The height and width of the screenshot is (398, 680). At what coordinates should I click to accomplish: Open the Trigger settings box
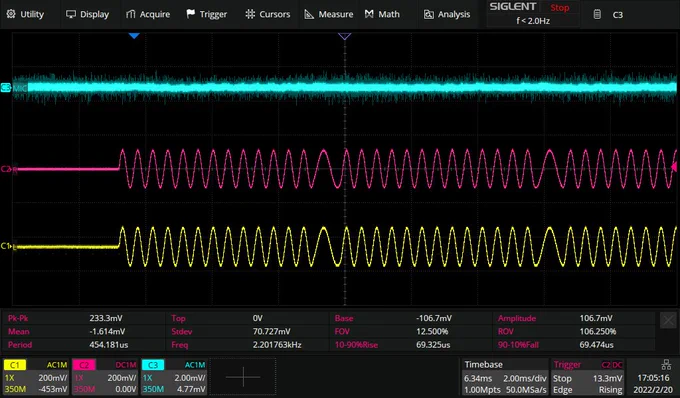[x=588, y=377]
